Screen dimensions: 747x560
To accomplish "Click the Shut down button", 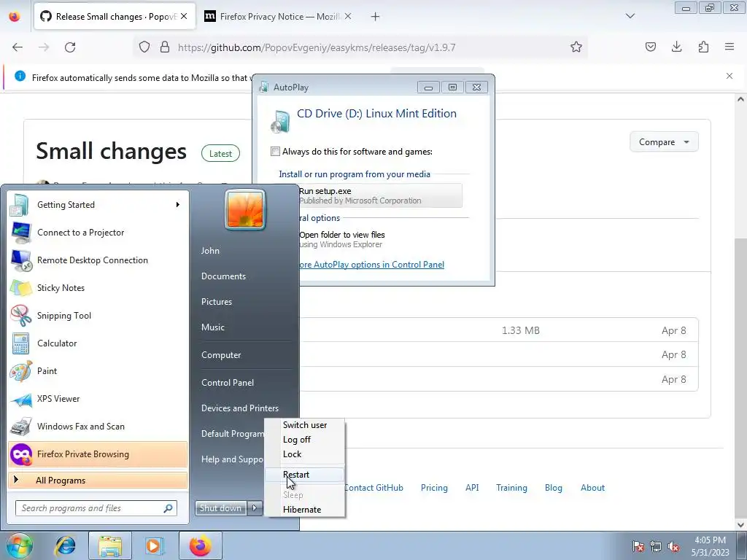I will pos(220,508).
